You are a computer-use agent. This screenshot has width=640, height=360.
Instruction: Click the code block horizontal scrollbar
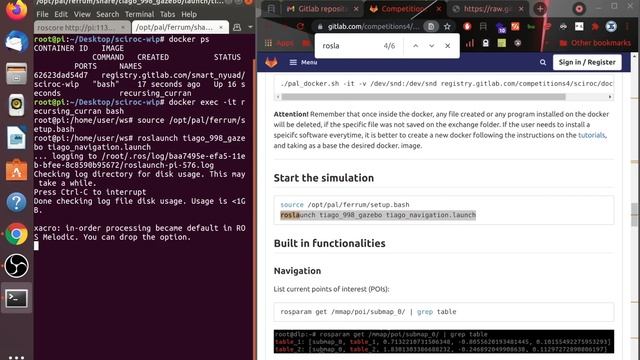coord(423,97)
